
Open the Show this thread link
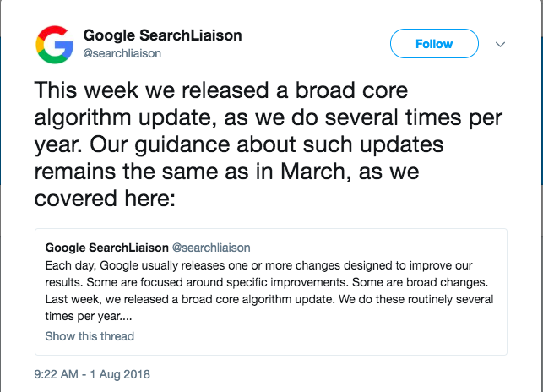[90, 336]
